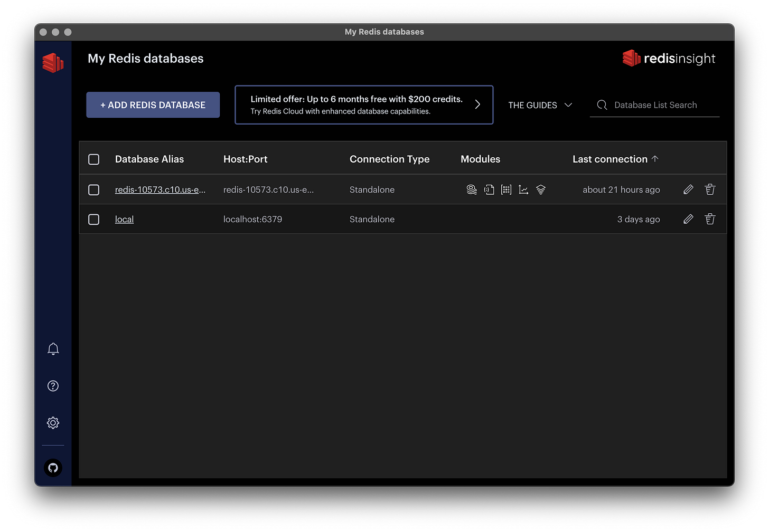Click the Standalone cell in the local row
Viewport: 769px width, 532px height.
click(x=372, y=219)
